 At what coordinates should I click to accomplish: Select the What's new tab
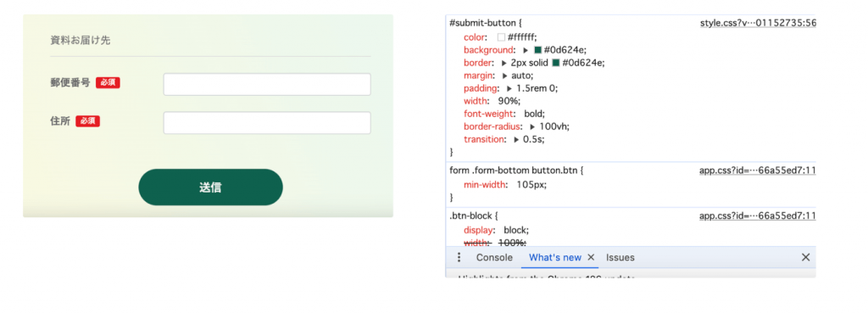(x=554, y=257)
